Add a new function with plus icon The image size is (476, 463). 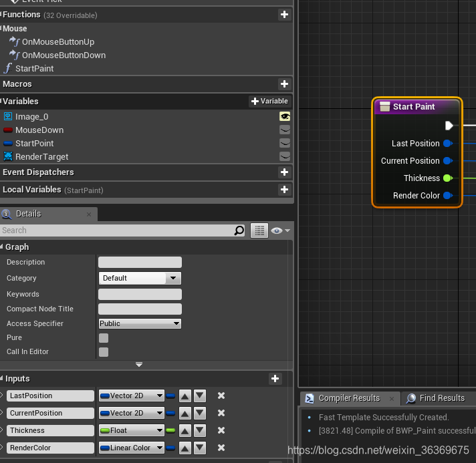(x=284, y=15)
